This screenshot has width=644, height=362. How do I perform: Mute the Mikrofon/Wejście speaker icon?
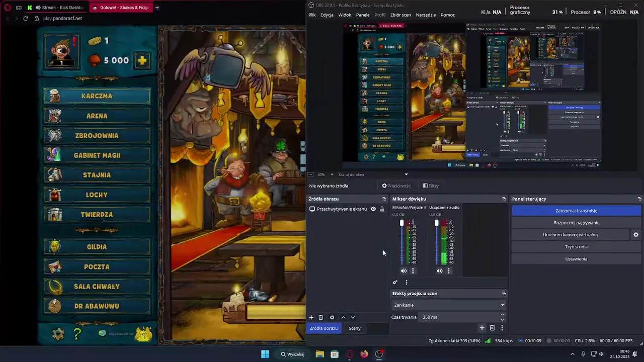coord(404,270)
